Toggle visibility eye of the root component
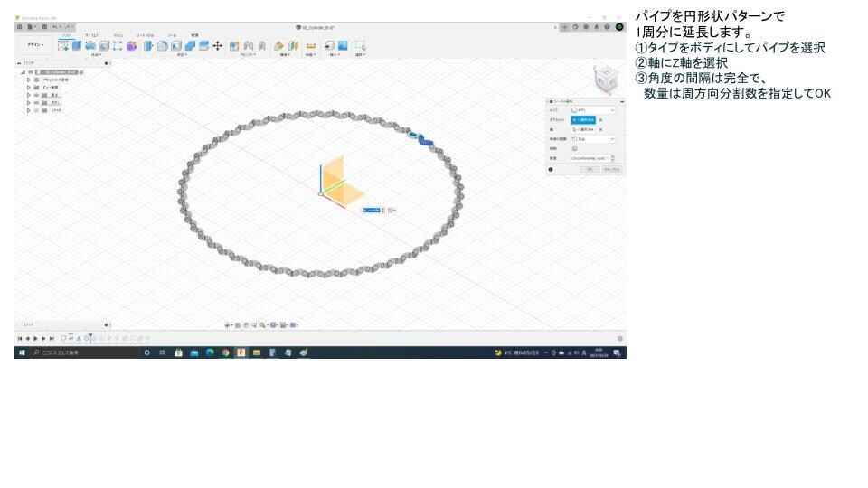 [x=31, y=72]
